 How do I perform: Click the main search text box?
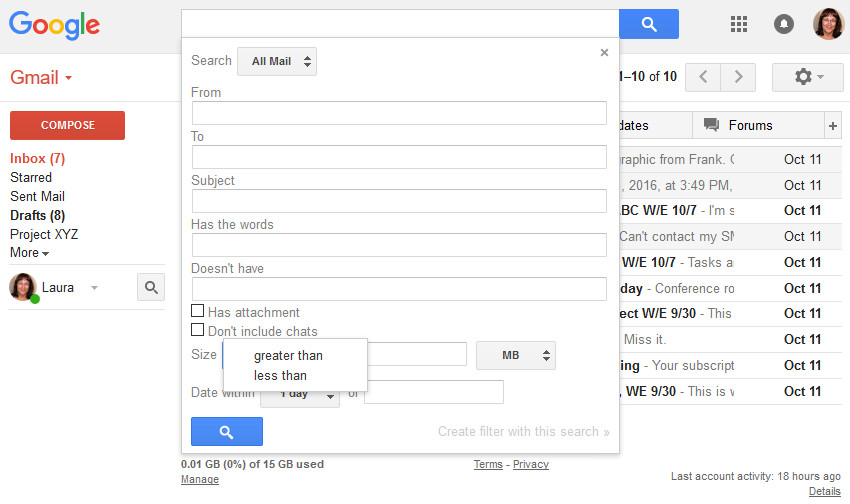tap(400, 24)
